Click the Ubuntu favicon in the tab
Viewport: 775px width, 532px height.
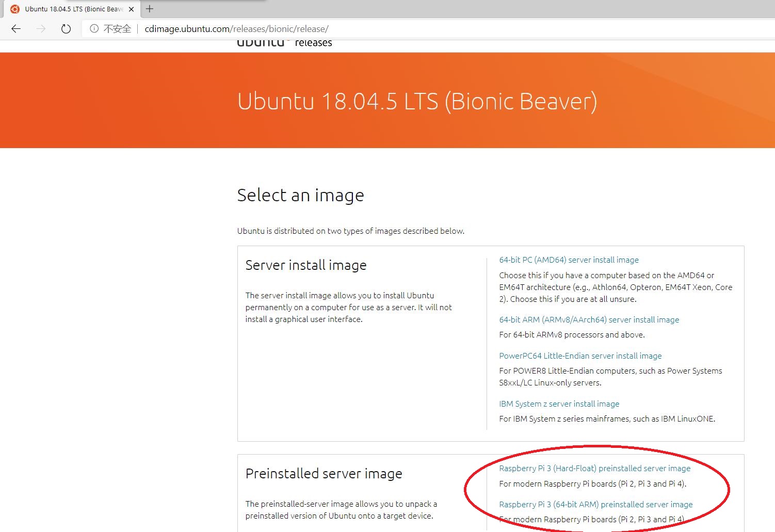click(15, 9)
